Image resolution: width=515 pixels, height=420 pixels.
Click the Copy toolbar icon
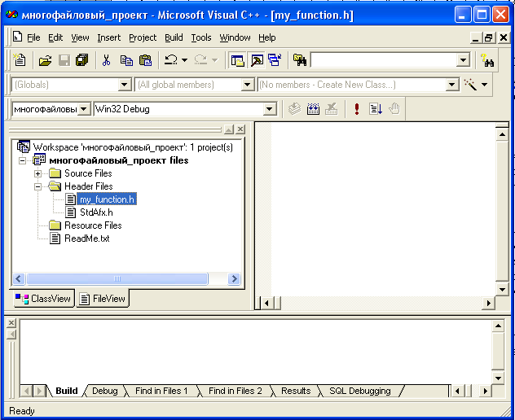[x=126, y=60]
